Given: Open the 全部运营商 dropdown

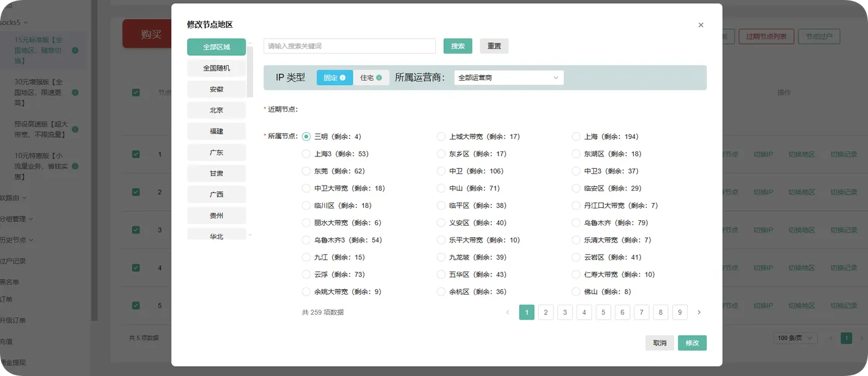Looking at the screenshot, I should 509,78.
